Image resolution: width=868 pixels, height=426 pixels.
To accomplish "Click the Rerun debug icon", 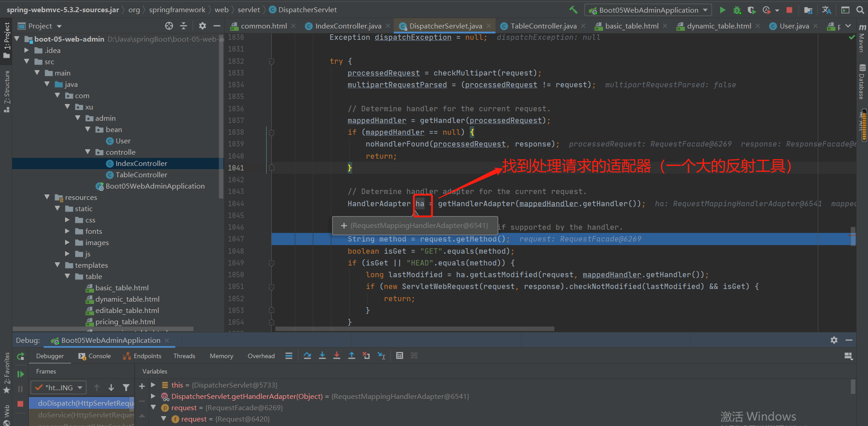I will click(20, 356).
